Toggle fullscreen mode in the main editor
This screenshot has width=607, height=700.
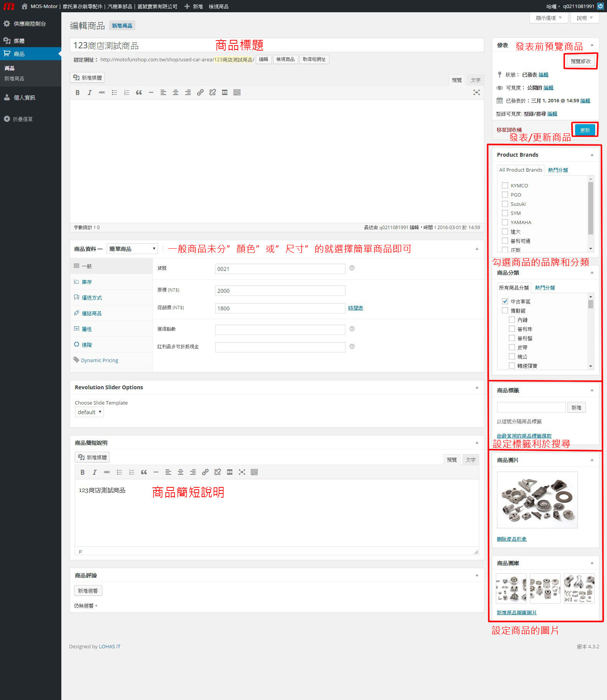pos(476,92)
